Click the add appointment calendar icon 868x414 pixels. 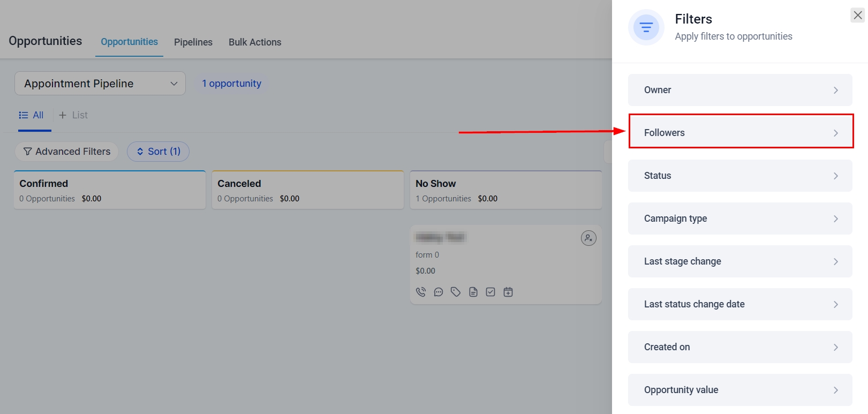(508, 292)
